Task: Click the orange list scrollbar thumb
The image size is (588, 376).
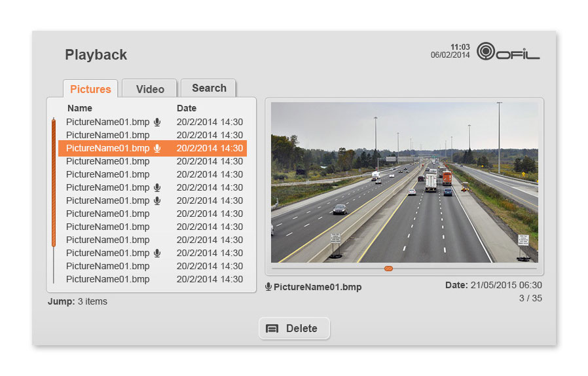Action: pos(54,182)
